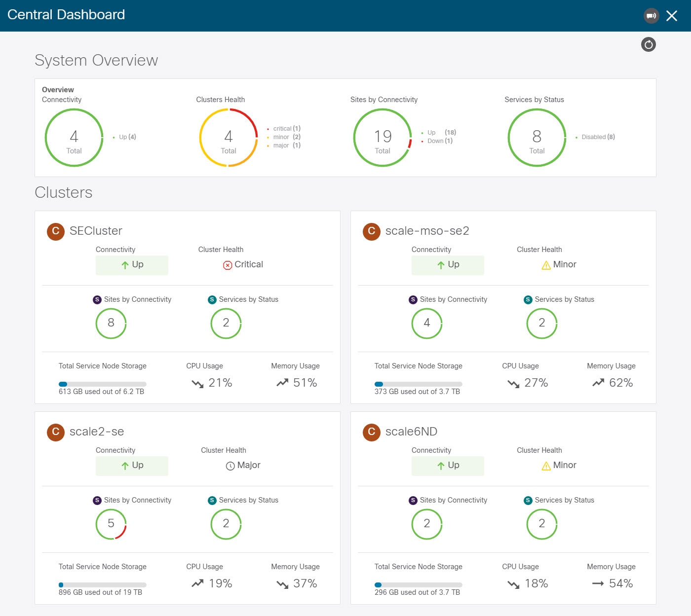Click the Services by Status 8 Total donut
This screenshot has height=616, width=691.
tap(537, 138)
